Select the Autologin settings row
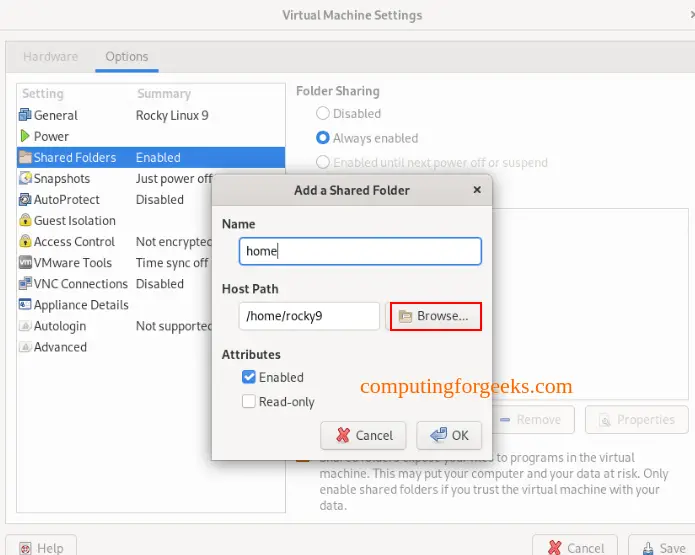 [114, 326]
